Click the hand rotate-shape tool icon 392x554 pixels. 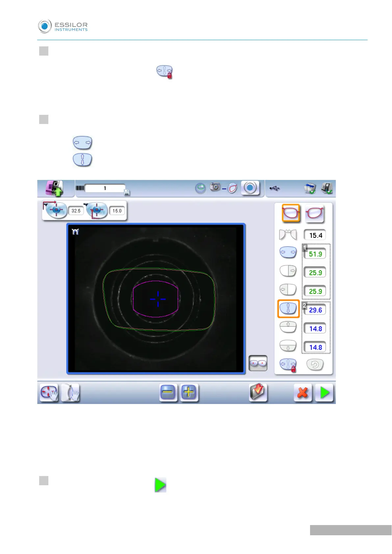coord(70,392)
